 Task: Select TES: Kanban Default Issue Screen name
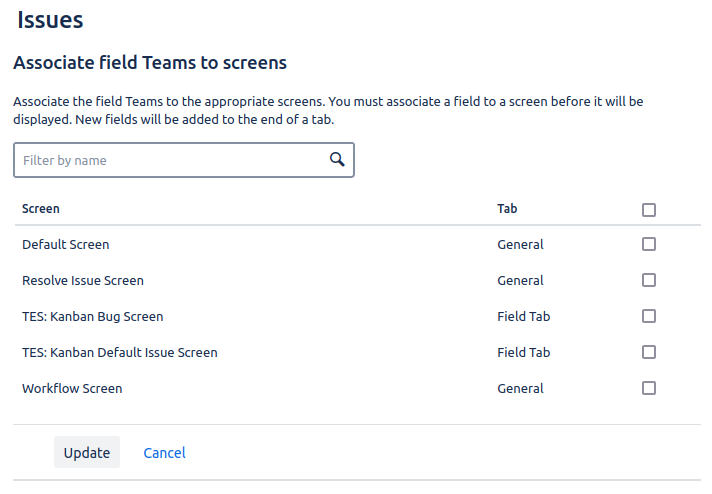coord(119,352)
